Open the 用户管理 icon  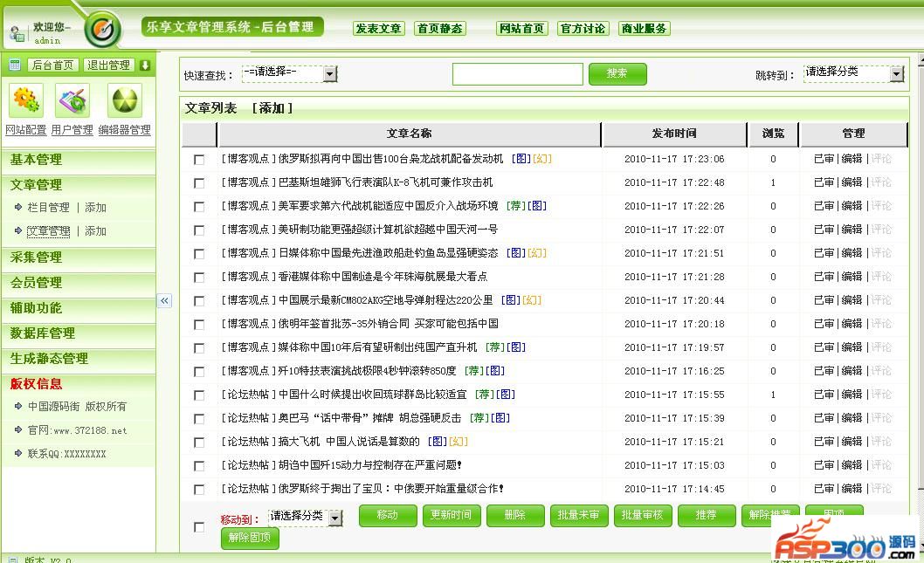[72, 100]
